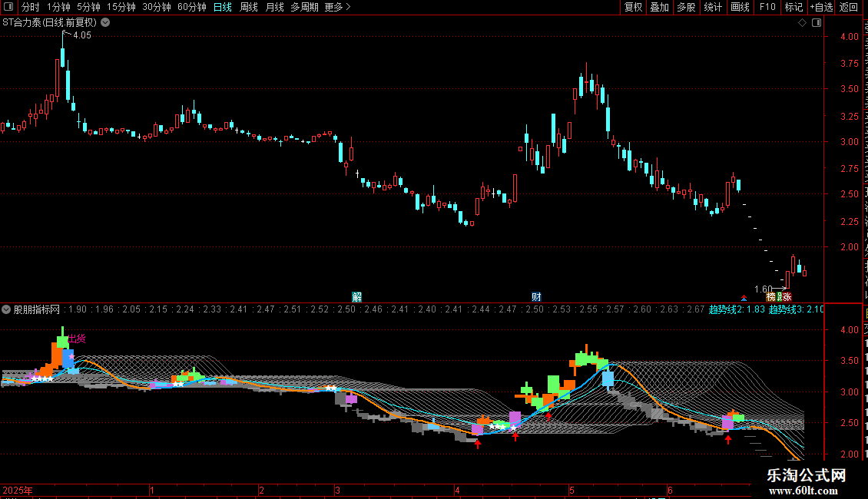Click the 复权 adjustment button
This screenshot has width=868, height=499.
pyautogui.click(x=633, y=7)
